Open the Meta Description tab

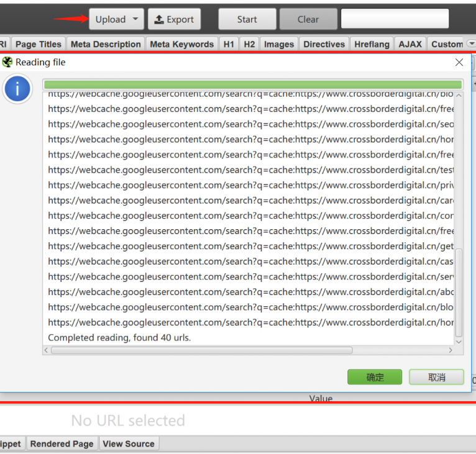106,44
